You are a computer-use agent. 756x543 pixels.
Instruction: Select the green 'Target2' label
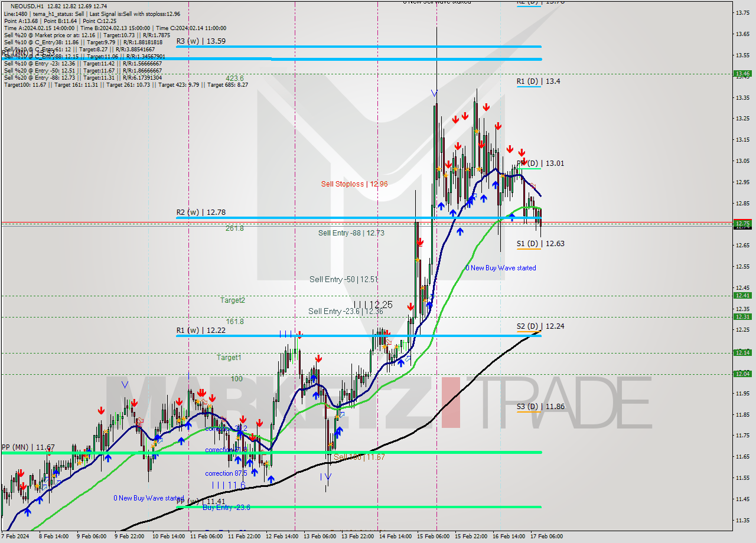click(x=233, y=300)
